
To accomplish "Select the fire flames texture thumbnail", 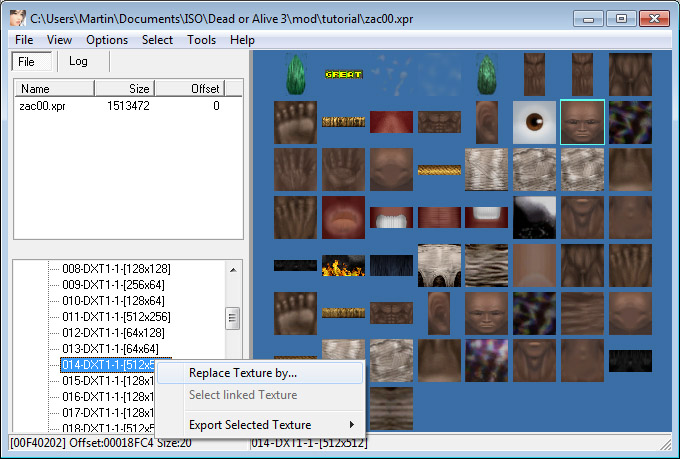I will [343, 266].
